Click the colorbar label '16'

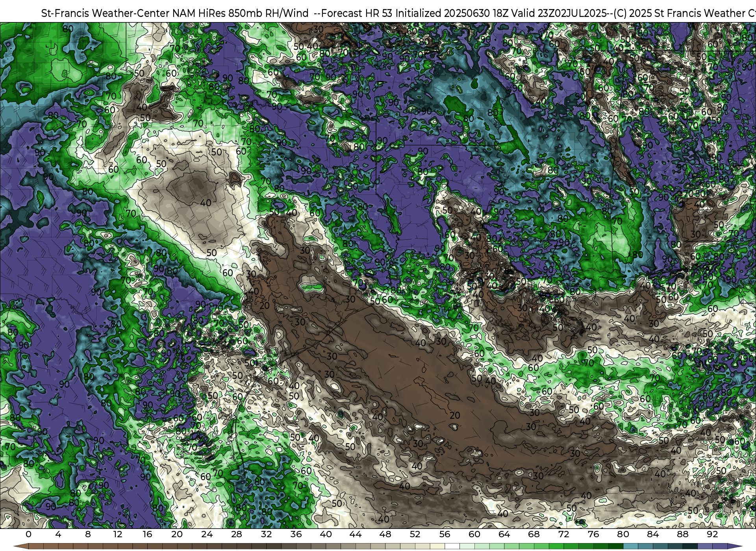click(x=147, y=534)
